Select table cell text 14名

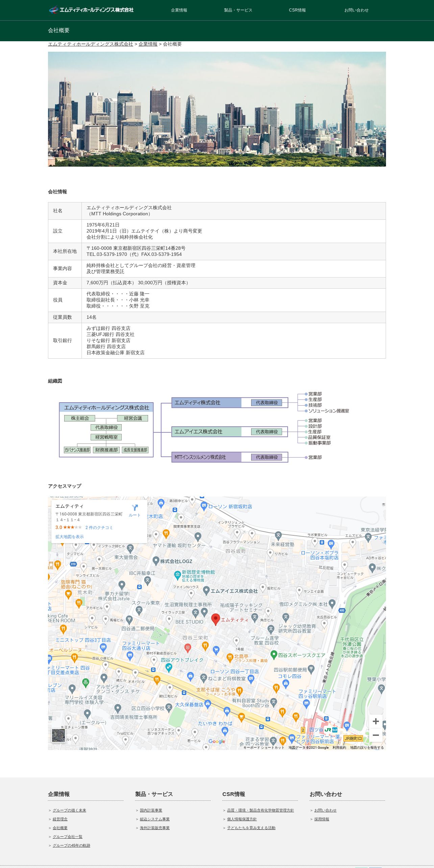pos(92,317)
